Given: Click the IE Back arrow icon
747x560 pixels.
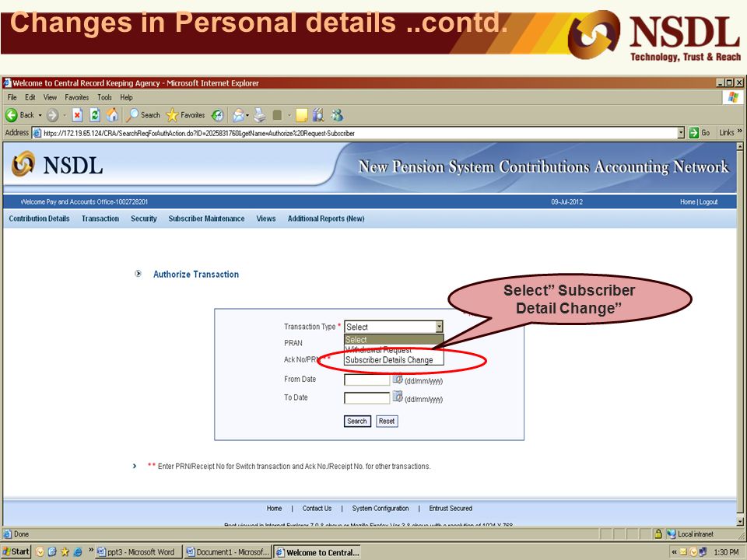Looking at the screenshot, I should click(x=12, y=115).
